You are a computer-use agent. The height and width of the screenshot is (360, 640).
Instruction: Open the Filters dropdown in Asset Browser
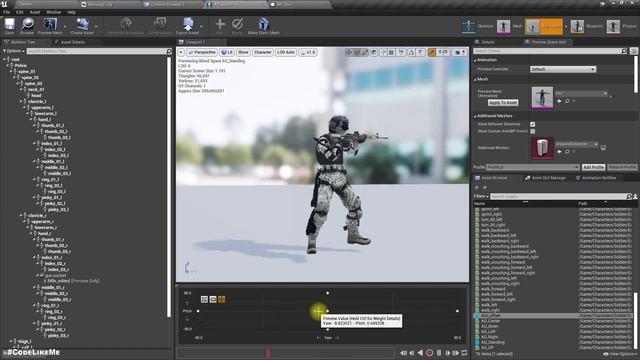pos(481,196)
